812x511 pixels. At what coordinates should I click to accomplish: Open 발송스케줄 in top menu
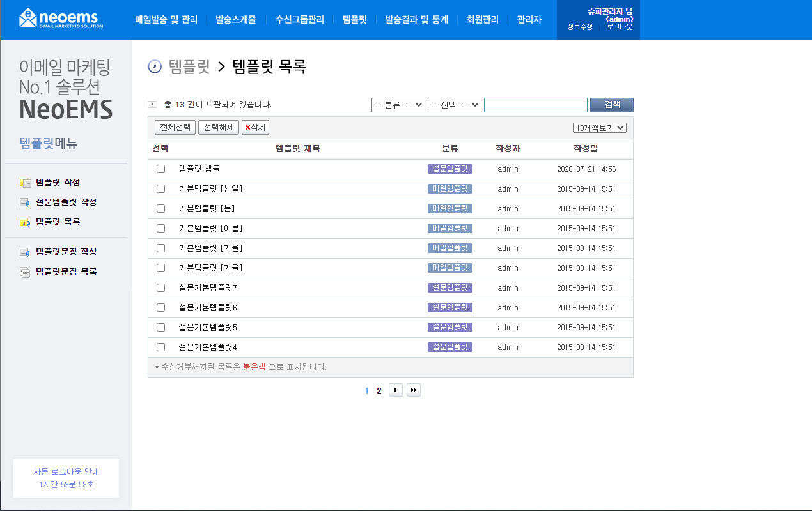[x=236, y=20]
